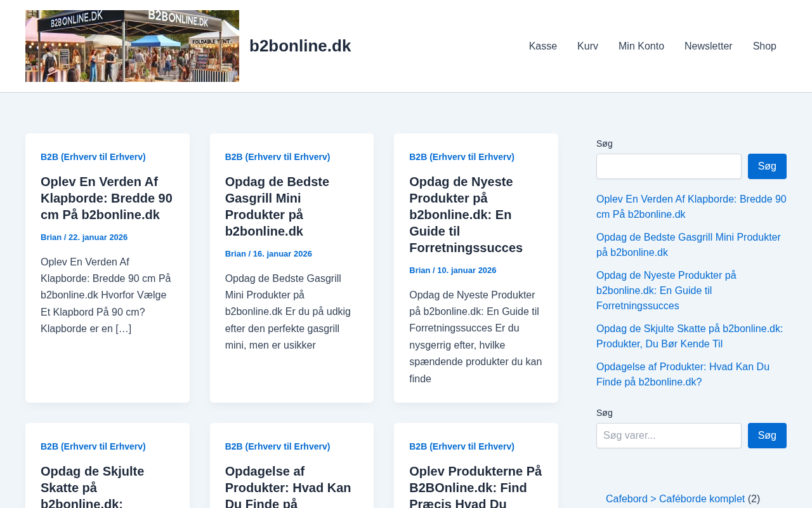Viewport: 812px width, 508px height.
Task: Submit the top sidebar Søg button
Action: pos(767,166)
